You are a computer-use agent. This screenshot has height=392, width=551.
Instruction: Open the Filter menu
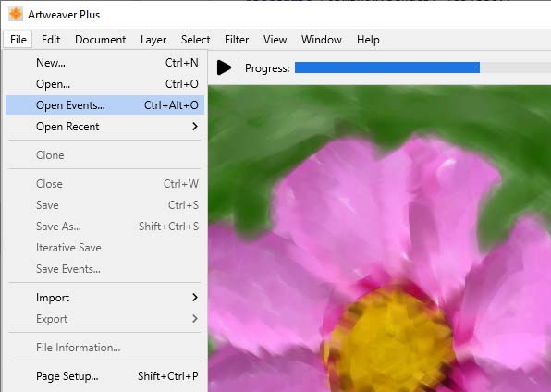[x=237, y=40]
